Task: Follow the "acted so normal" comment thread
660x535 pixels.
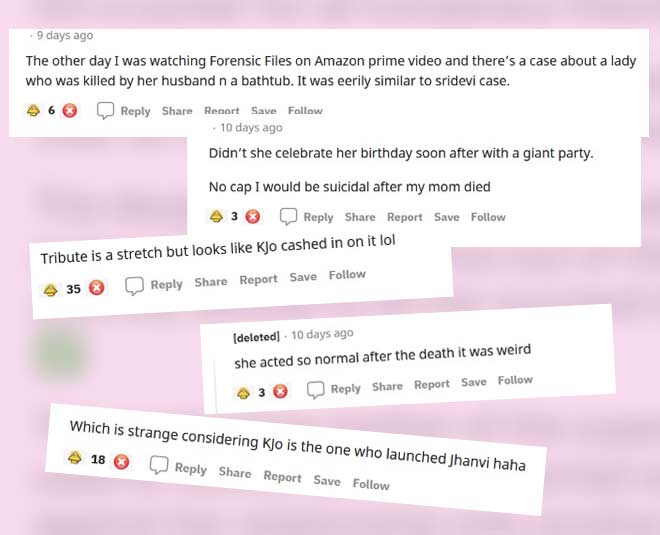Action: (515, 380)
